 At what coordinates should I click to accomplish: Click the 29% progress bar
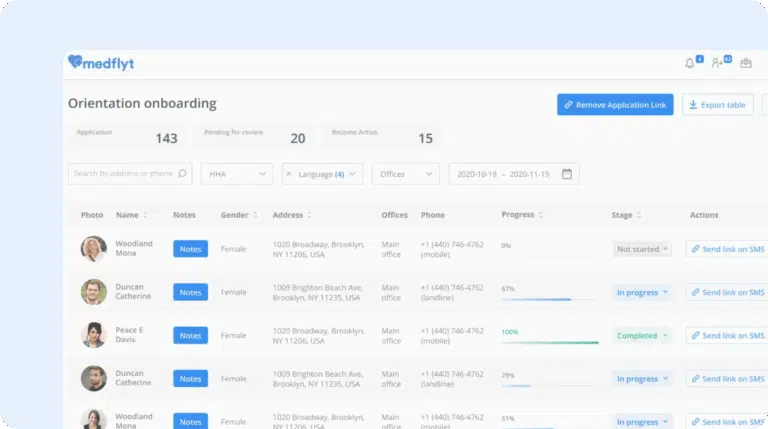550,386
